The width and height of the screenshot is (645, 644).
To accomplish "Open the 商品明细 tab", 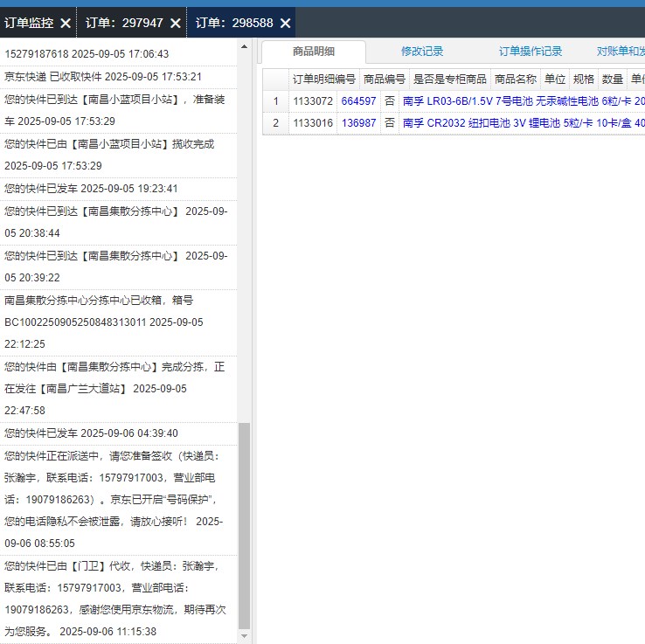I will coord(314,52).
